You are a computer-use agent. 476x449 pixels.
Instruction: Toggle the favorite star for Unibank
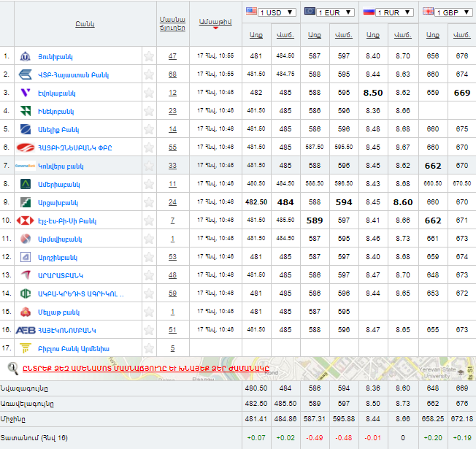tap(149, 56)
